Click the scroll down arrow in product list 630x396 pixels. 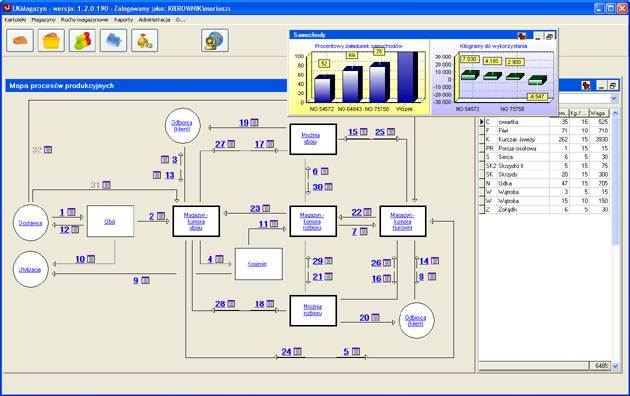click(615, 366)
